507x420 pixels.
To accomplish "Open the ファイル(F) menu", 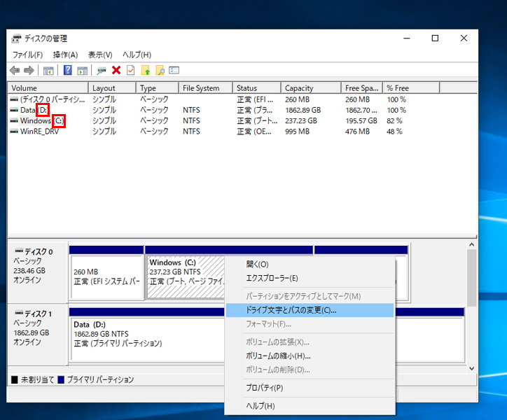I will (x=27, y=55).
